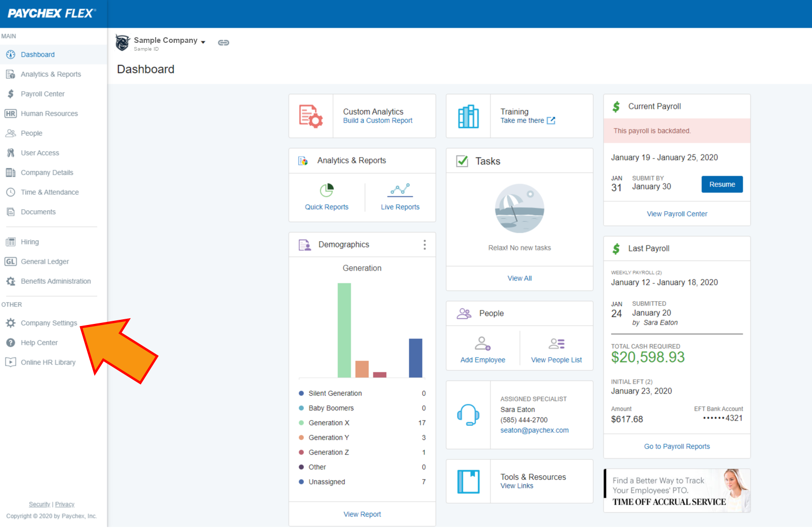Click the Time & Attendance clock icon
The image size is (812, 528).
coord(10,192)
